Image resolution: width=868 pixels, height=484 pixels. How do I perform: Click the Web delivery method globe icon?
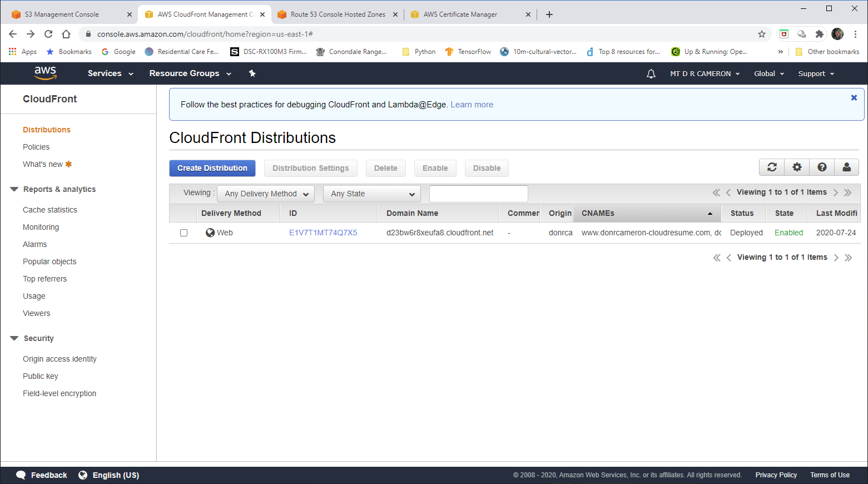[210, 233]
